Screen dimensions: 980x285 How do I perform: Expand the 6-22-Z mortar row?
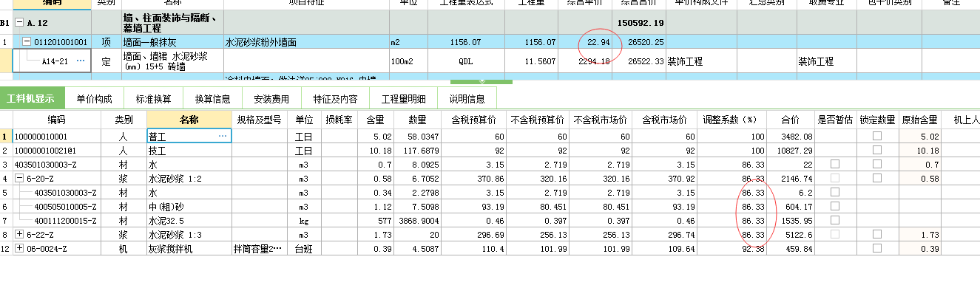(20, 235)
